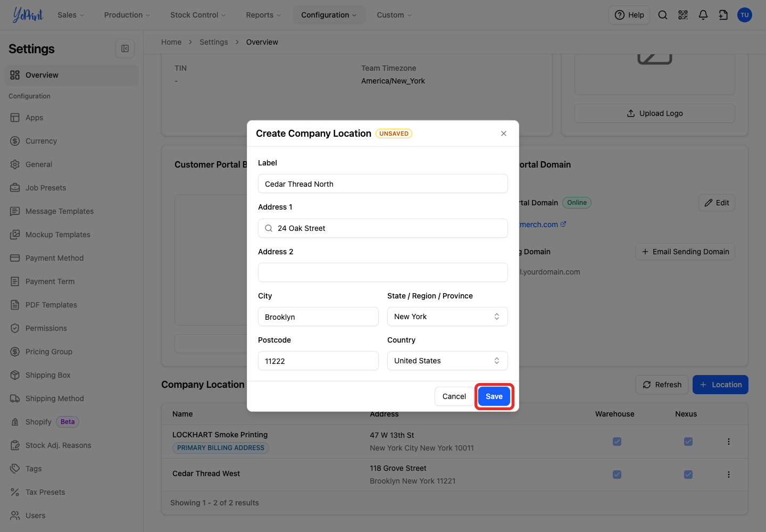Image resolution: width=766 pixels, height=532 pixels.
Task: Open row actions for LOCKHART Smoke Printing
Action: [x=729, y=442]
